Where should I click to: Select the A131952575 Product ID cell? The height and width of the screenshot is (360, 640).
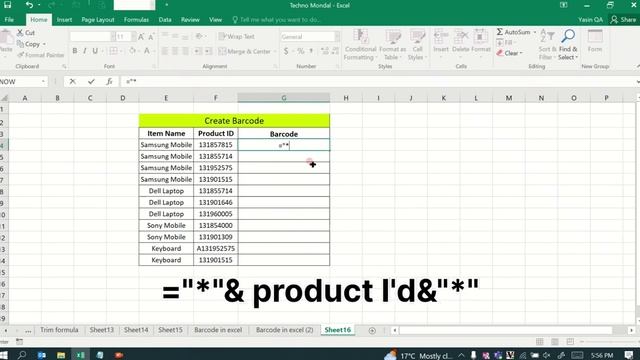click(216, 249)
